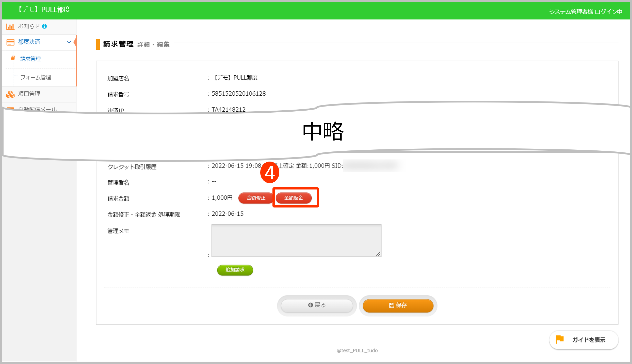
Task: Click the floppy disk icon on 保存
Action: point(391,305)
